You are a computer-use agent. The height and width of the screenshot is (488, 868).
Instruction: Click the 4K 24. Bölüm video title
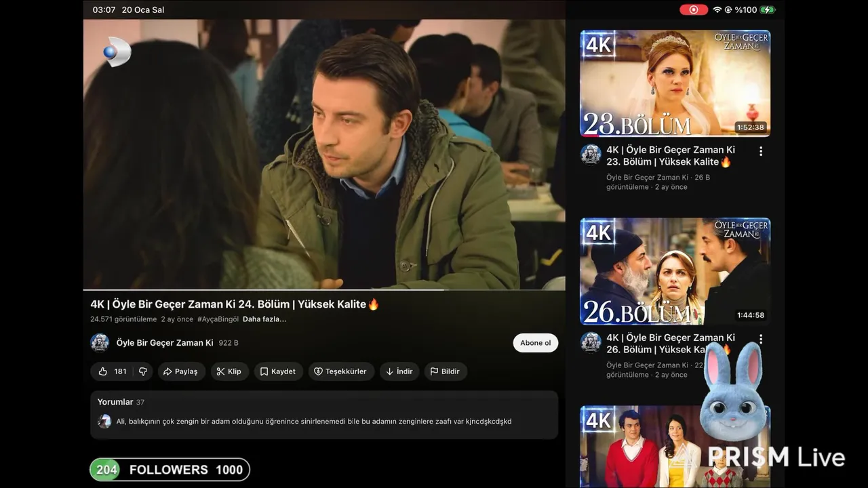click(235, 304)
